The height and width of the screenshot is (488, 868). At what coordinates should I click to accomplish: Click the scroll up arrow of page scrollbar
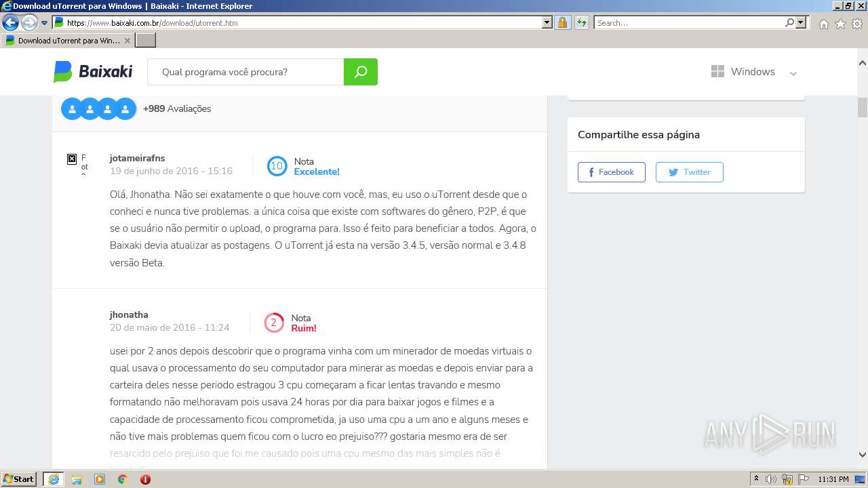point(863,63)
